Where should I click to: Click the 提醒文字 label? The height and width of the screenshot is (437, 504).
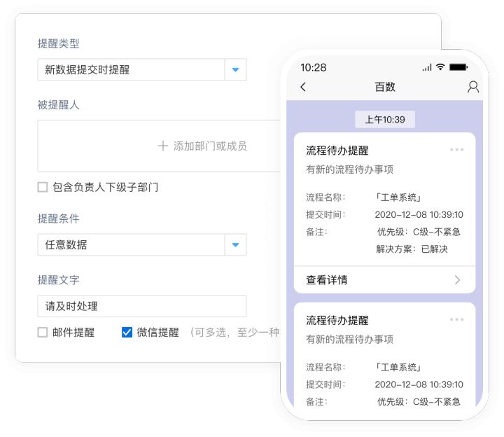click(58, 279)
